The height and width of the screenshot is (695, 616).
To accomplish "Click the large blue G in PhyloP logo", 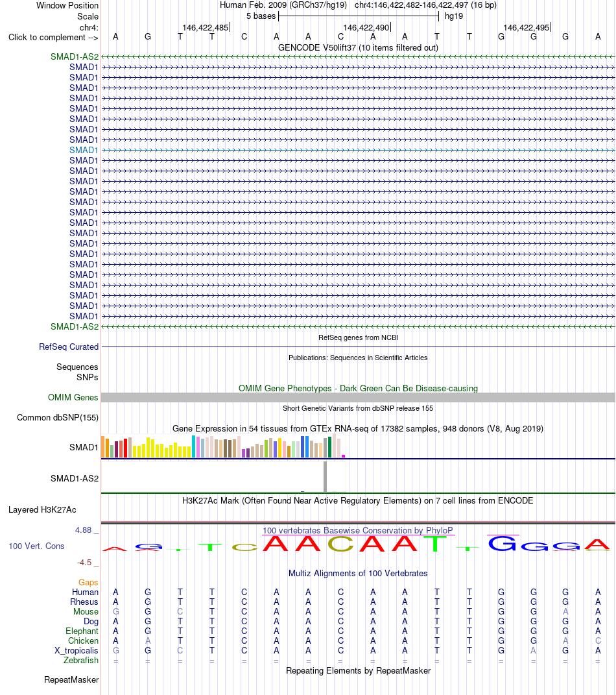I will (502, 543).
